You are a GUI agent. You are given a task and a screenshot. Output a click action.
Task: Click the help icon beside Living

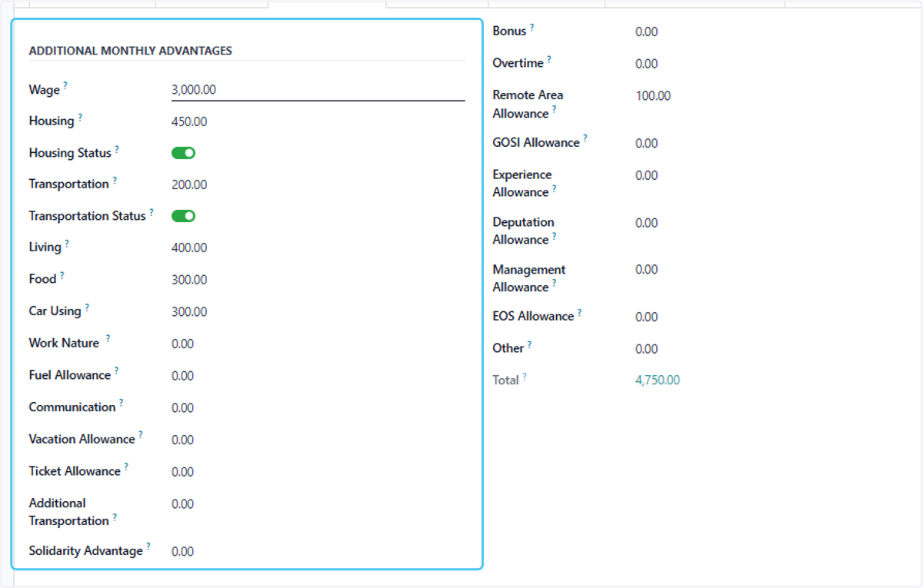tap(67, 243)
